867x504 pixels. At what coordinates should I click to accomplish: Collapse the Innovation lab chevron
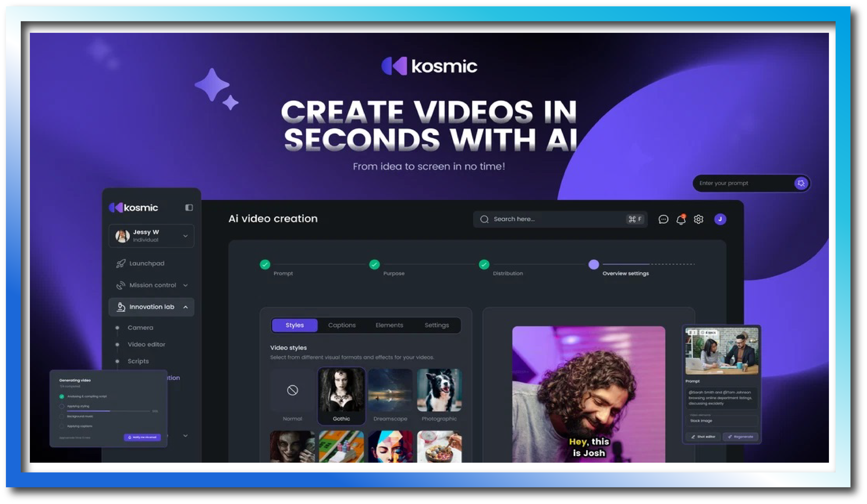[185, 307]
